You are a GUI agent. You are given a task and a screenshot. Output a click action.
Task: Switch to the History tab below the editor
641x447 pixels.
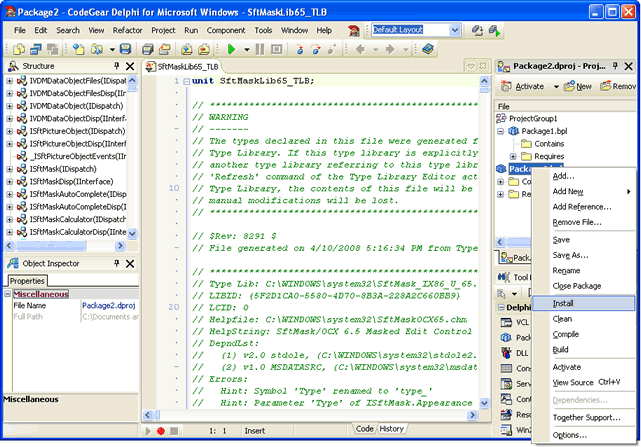391,429
